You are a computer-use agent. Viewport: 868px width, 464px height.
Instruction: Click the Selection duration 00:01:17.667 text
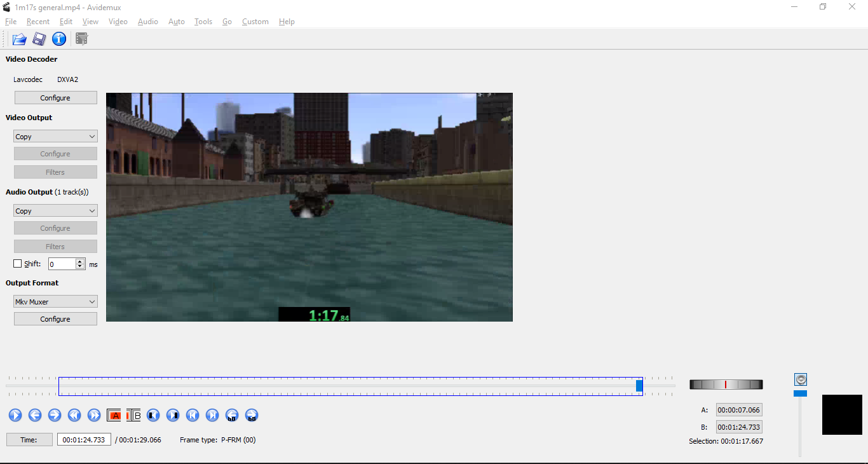pyautogui.click(x=726, y=441)
